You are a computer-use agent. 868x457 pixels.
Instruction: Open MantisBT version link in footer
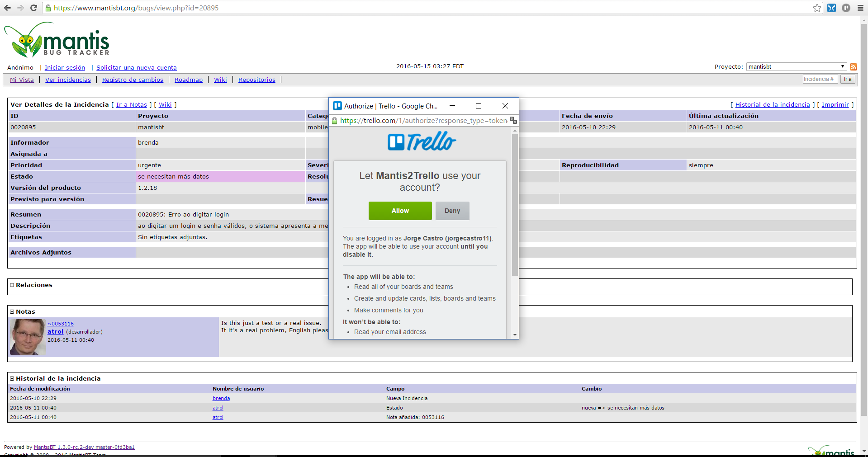pyautogui.click(x=84, y=447)
